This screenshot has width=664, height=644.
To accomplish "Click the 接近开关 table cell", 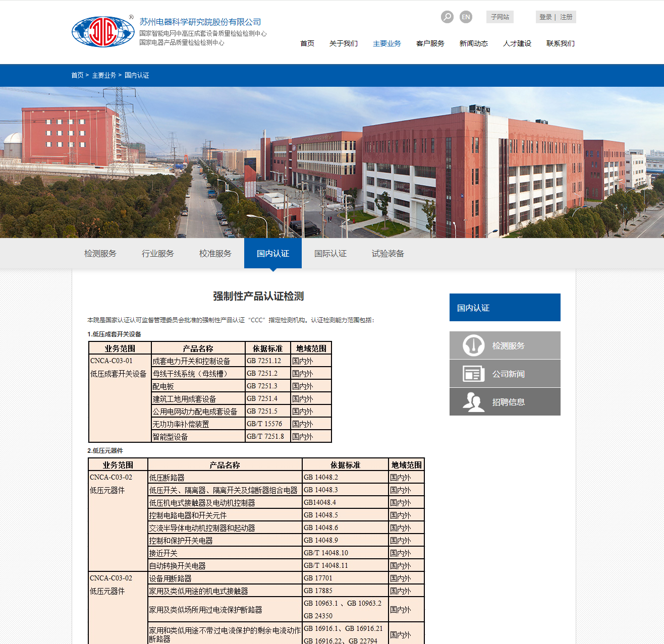I will tap(225, 553).
